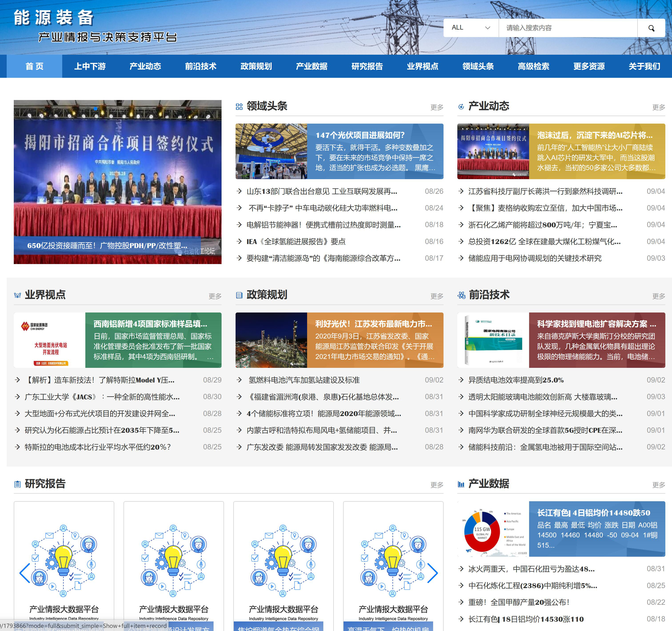The width and height of the screenshot is (672, 631).
Task: Open article IEA《全球氢能进展报告》要点
Action: point(296,241)
